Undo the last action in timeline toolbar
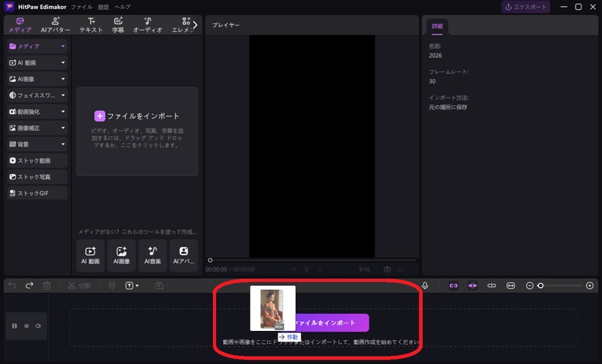 (12, 285)
